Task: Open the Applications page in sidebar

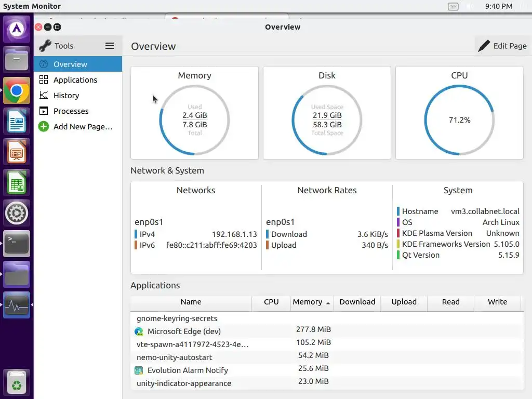Action: tap(78, 79)
